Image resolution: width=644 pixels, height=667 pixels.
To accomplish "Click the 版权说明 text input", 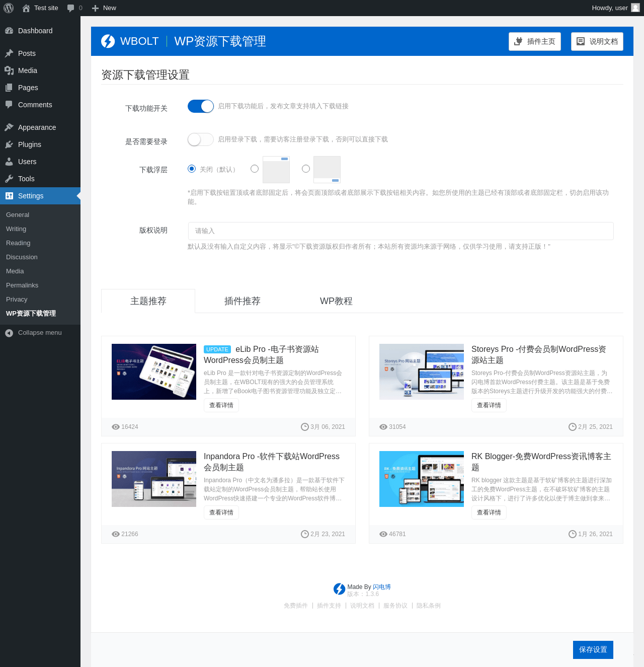I will point(401,231).
